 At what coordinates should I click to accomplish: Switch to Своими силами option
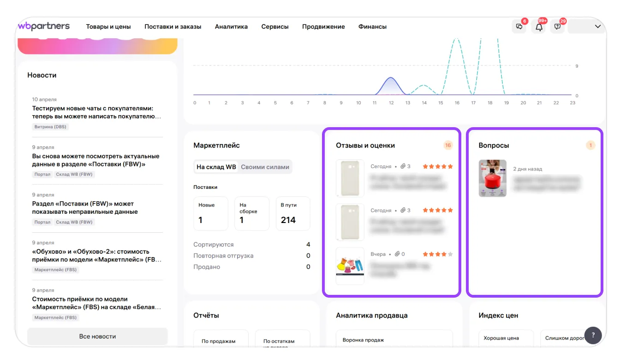click(265, 167)
